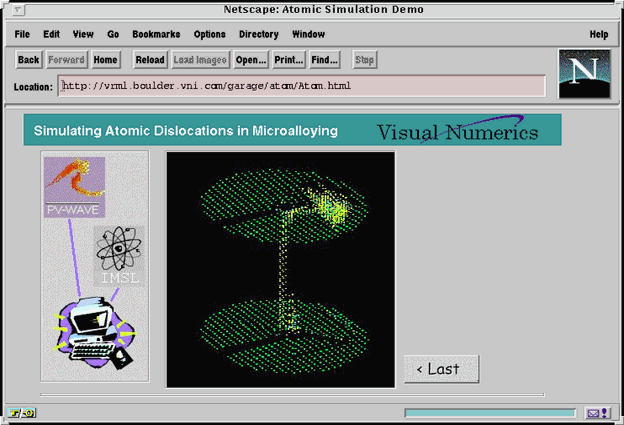Click the IMSL atom logo icon
The height and width of the screenshot is (425, 624).
coord(119,256)
